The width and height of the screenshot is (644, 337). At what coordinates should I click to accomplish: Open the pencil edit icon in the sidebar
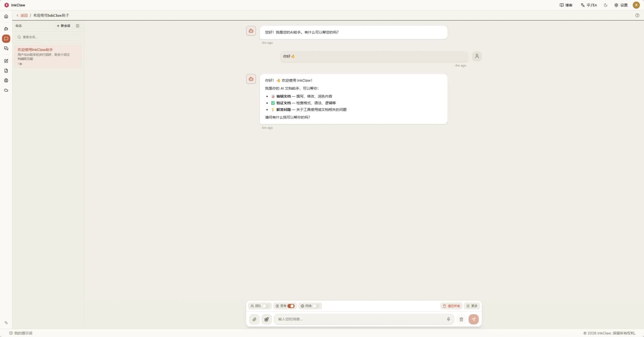tap(6, 61)
